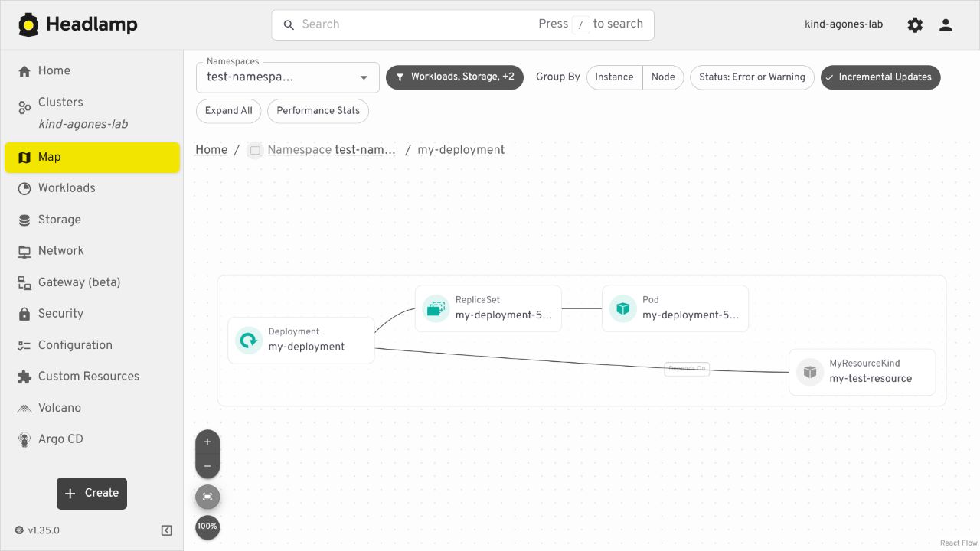Viewport: 980px width, 551px height.
Task: Open Custom Resources in the sidebar
Action: coord(92,377)
